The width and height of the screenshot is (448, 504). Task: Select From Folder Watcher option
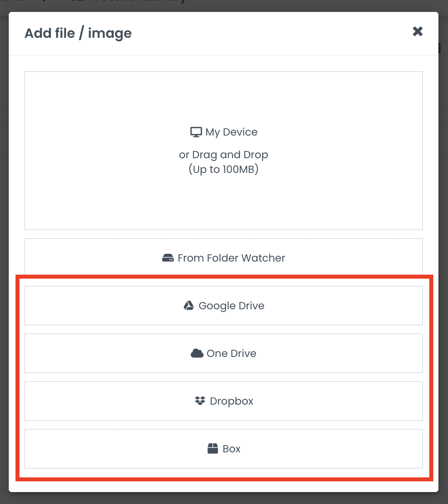click(x=224, y=258)
